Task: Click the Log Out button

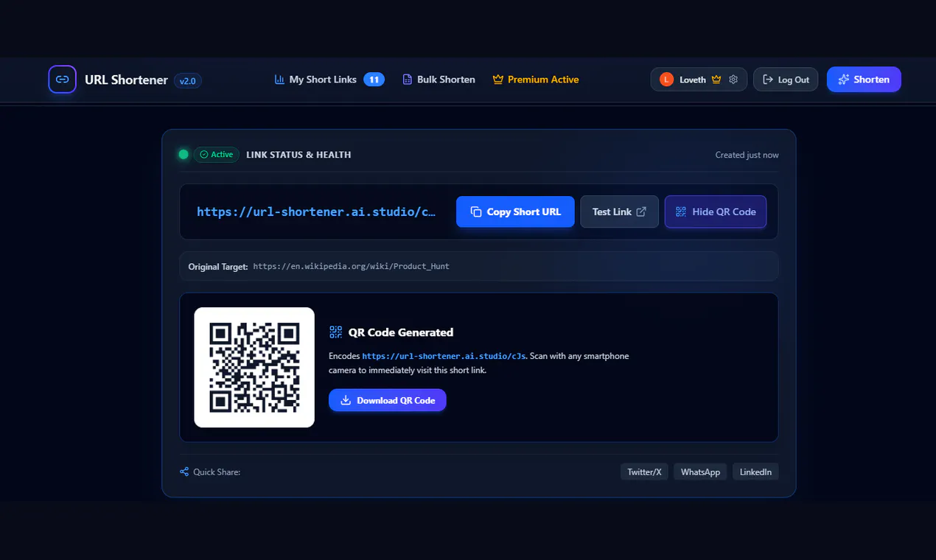Action: pyautogui.click(x=786, y=80)
